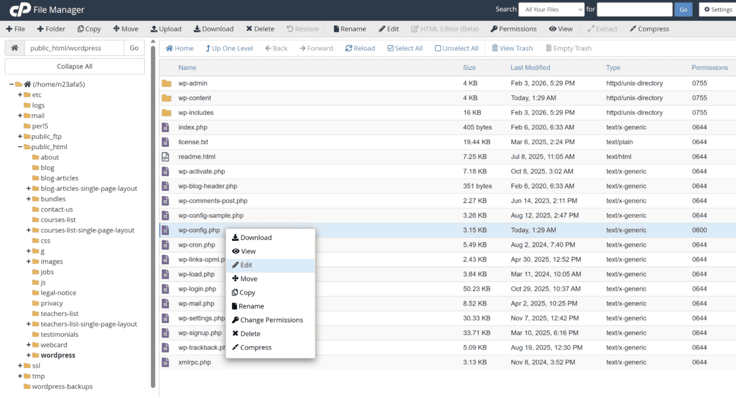Click the wp-admin folder icon

coord(166,84)
